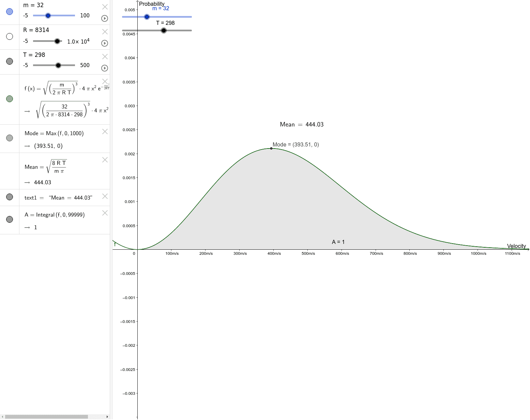
Task: Click the A = 1 label under the curve
Action: [x=338, y=242]
